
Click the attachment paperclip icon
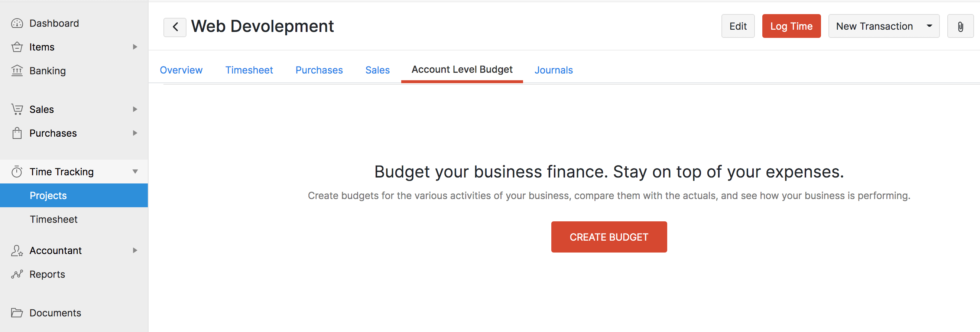(x=960, y=26)
